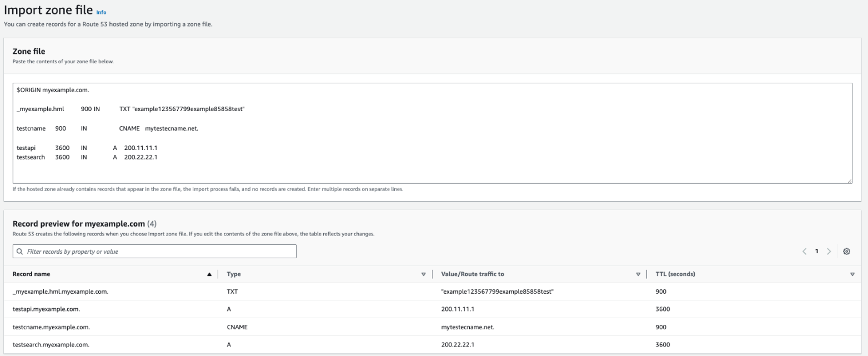The height and width of the screenshot is (356, 868).
Task: Go to next page arrow in pagination
Action: [x=830, y=252]
